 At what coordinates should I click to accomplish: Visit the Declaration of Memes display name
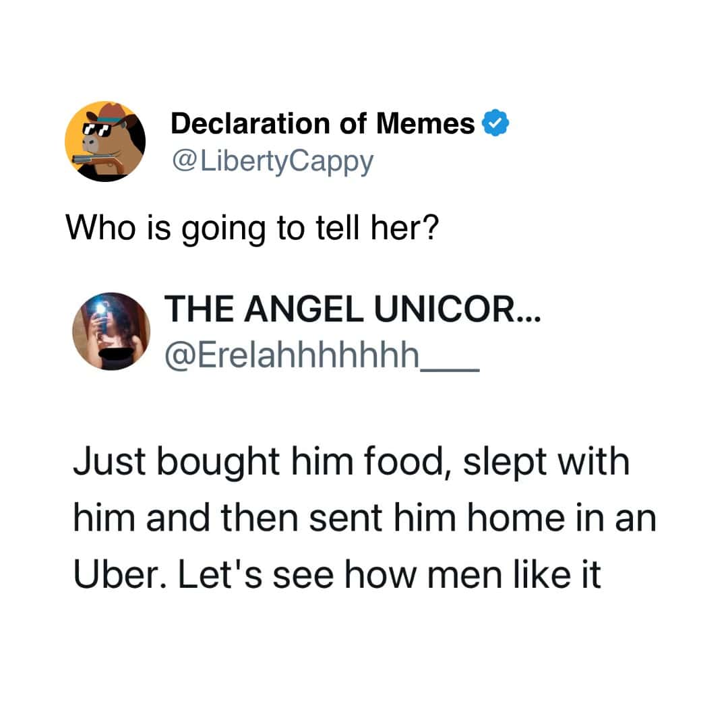tap(323, 123)
